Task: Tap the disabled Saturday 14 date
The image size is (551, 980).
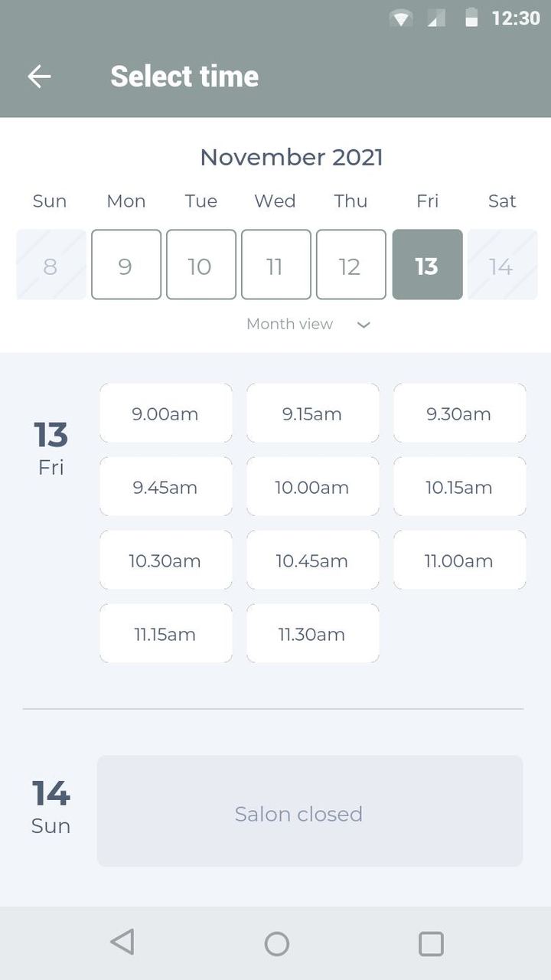Action: pyautogui.click(x=502, y=265)
